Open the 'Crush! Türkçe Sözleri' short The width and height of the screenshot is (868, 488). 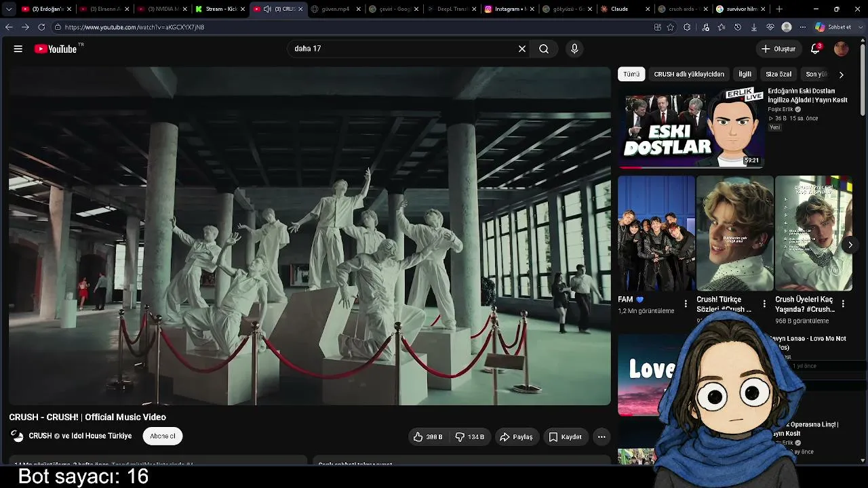tap(735, 233)
